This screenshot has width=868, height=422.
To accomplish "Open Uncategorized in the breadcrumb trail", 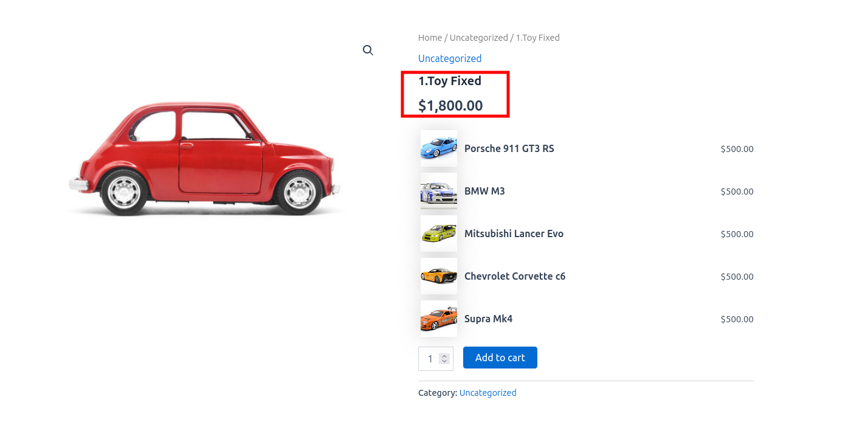I will [x=478, y=38].
